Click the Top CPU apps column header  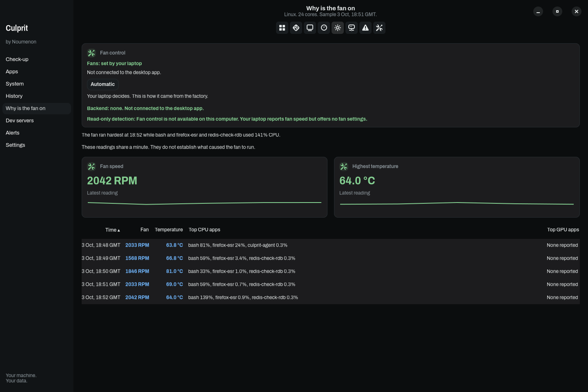coord(204,229)
